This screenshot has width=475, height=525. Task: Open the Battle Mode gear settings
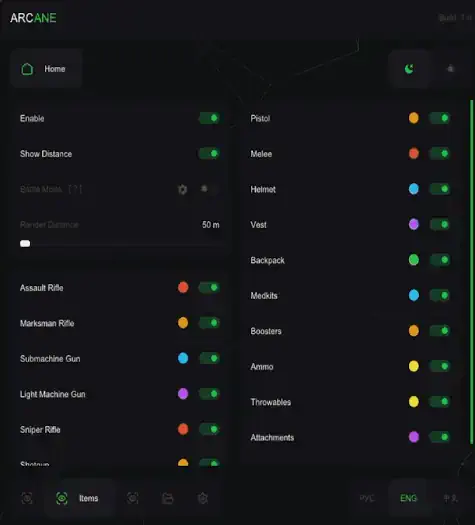pos(182,189)
